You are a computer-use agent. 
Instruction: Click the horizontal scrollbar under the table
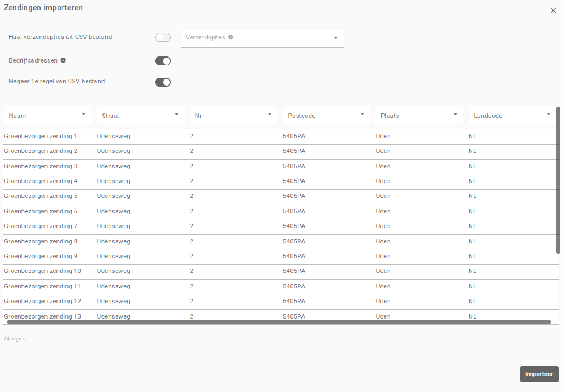pyautogui.click(x=278, y=322)
